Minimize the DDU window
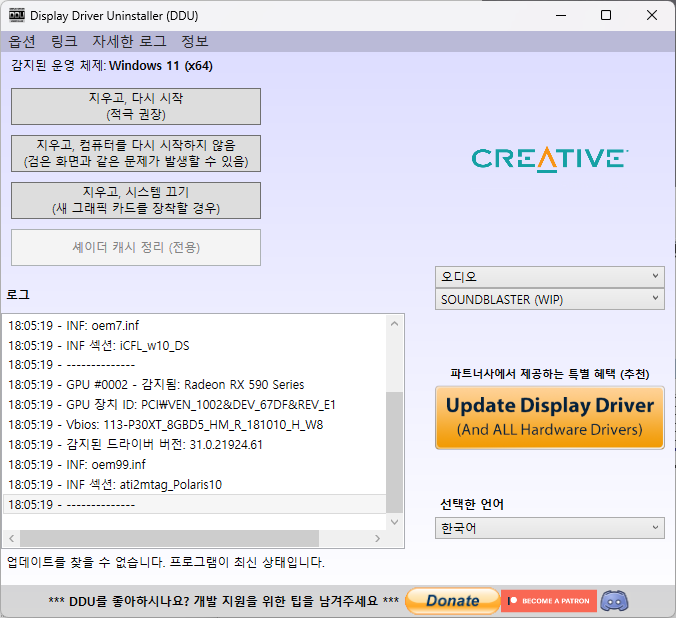Viewport: 676px width, 618px height. [x=561, y=16]
